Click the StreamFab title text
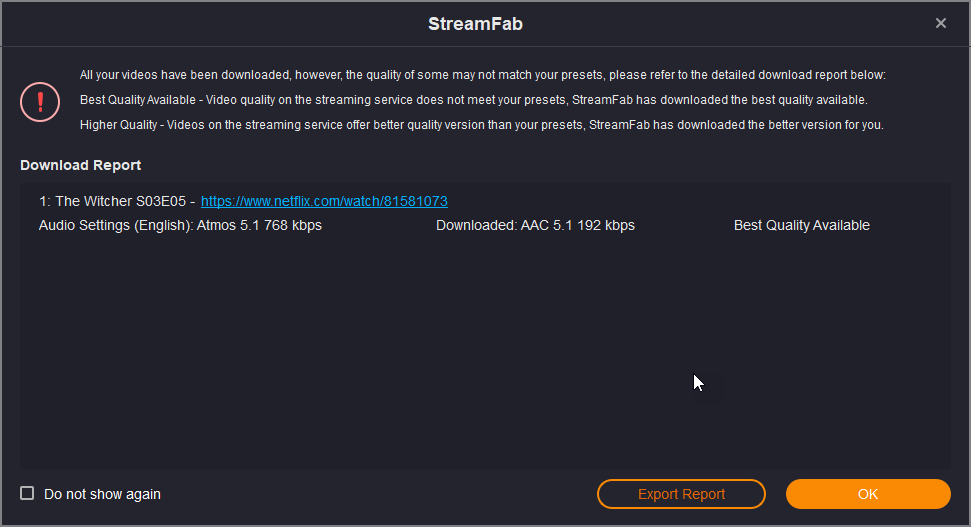 [x=475, y=24]
